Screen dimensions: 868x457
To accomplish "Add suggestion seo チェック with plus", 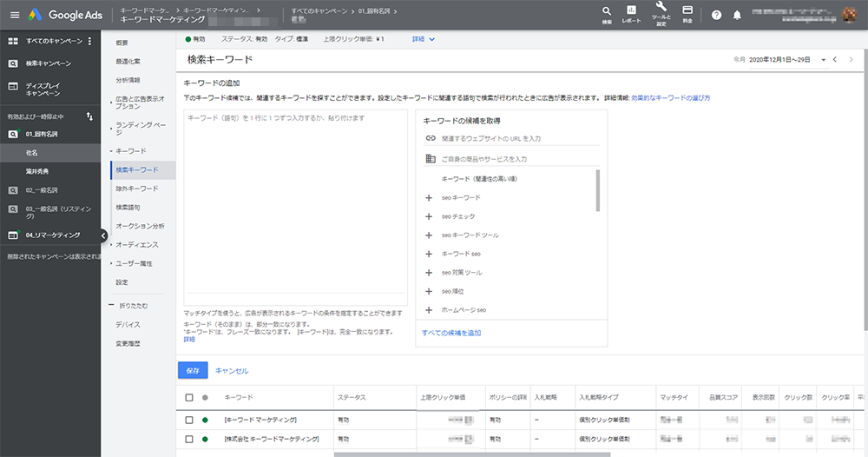I will (x=429, y=216).
